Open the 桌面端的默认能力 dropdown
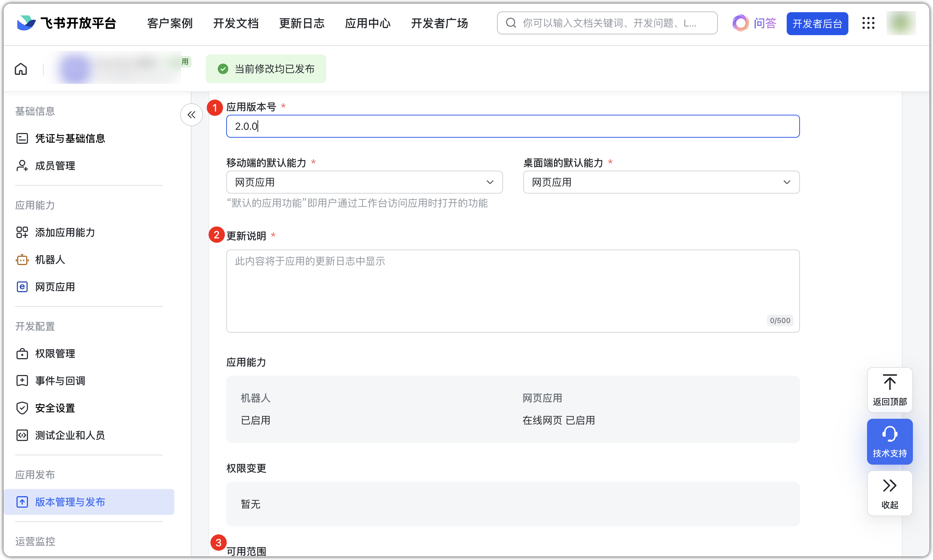Viewport: 933px width, 560px height. click(x=787, y=182)
